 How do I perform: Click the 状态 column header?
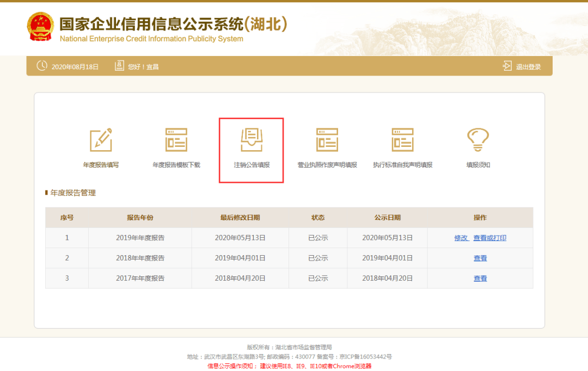318,218
